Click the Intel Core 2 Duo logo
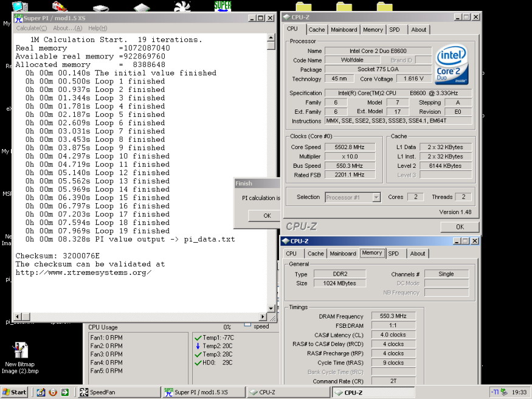Screen dimensions: 532x399 [452, 65]
